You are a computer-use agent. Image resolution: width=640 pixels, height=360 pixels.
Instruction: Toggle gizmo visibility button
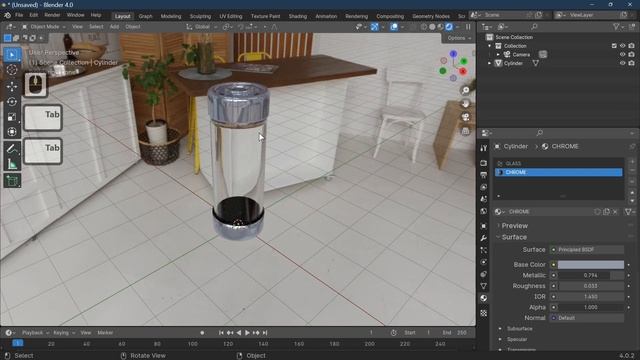[x=374, y=27]
